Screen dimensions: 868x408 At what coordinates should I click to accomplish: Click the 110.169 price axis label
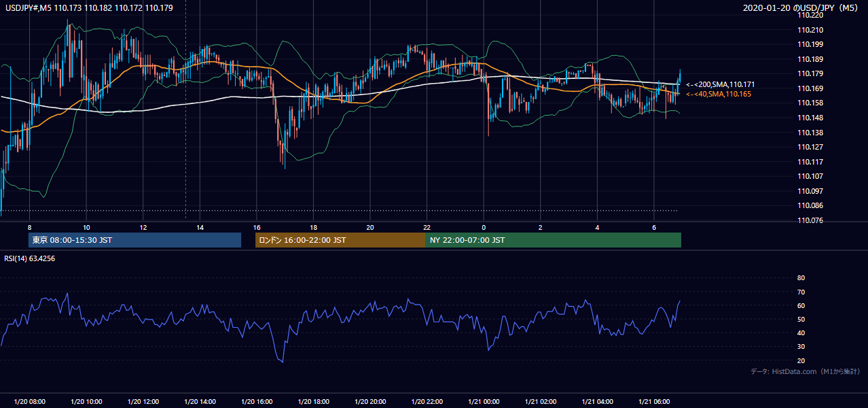coord(810,88)
